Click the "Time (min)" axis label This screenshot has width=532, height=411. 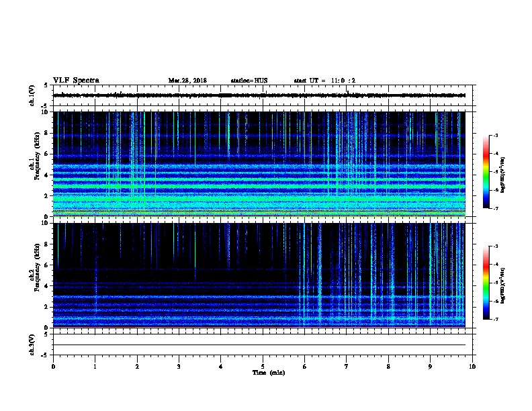tap(269, 372)
